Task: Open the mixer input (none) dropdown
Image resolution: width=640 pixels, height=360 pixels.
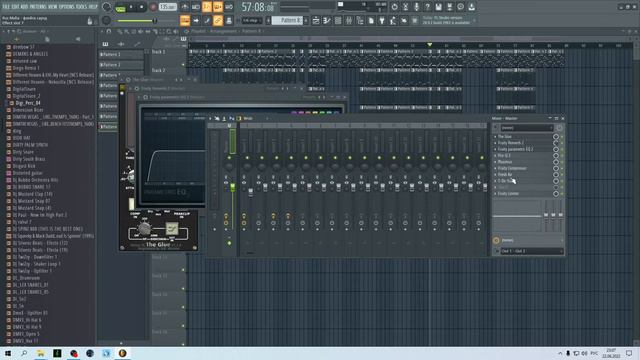Action: [x=531, y=240]
